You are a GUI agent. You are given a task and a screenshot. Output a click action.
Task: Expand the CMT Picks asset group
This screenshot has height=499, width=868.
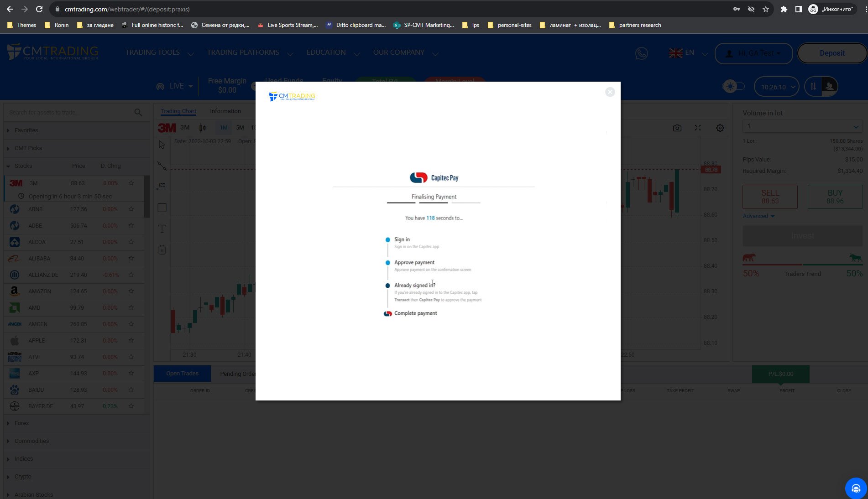(76, 148)
